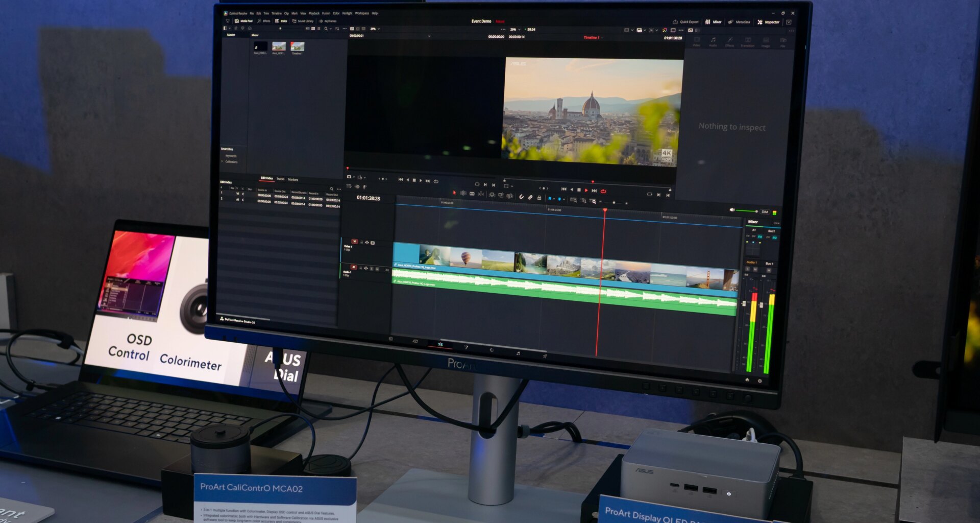Viewport: 980px width, 523px height.
Task: Jump timeline viewer to first frame
Action: tap(563, 189)
